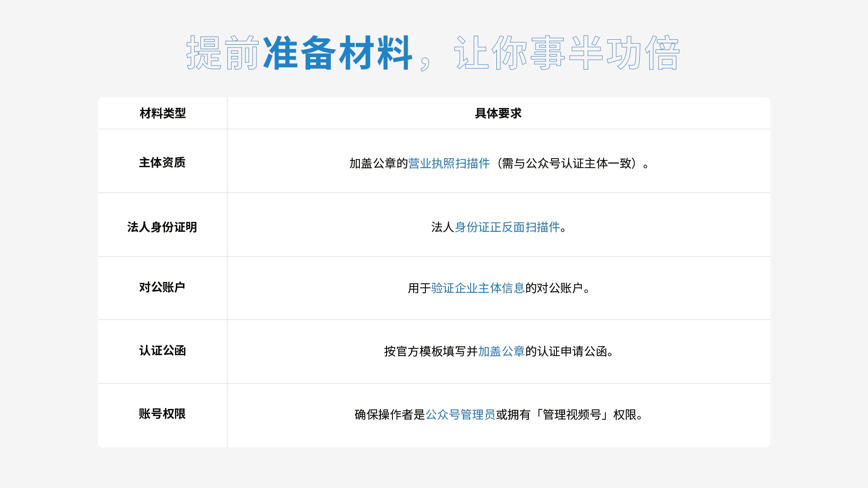Click outlined 让你事半功倍 title text
The width and height of the screenshot is (868, 488).
click(567, 53)
